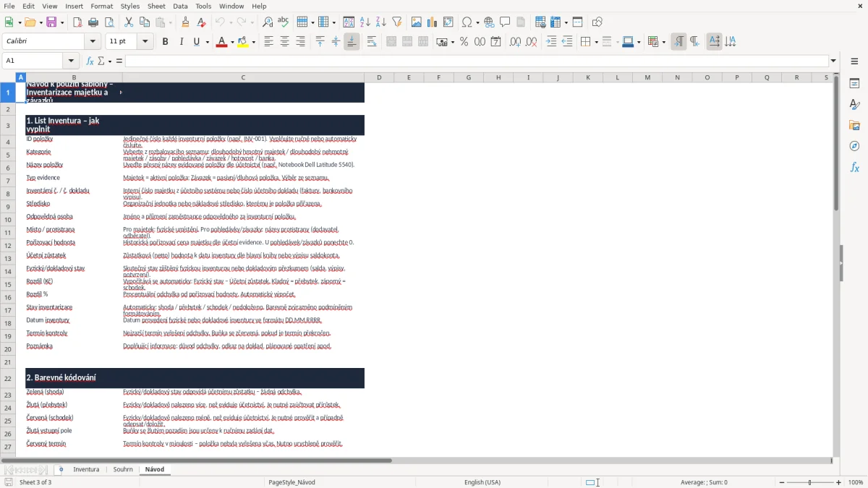Viewport: 868px width, 488px height.
Task: Open the Sheet menu
Action: point(156,6)
